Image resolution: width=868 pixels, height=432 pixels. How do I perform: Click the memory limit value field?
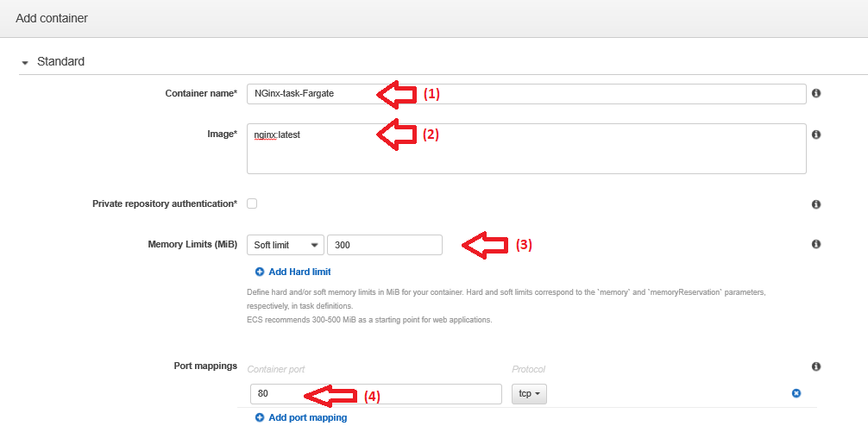point(384,245)
